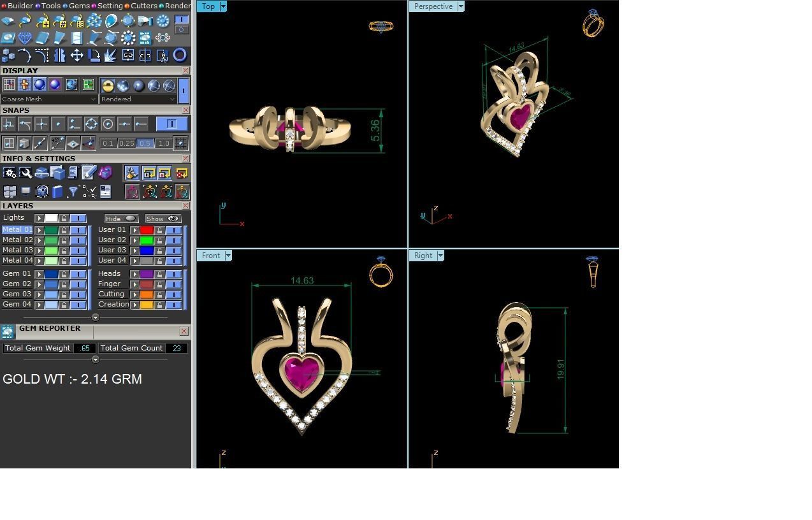812x520 pixels.
Task: Toggle the Snaps panel on switch
Action: 172,124
